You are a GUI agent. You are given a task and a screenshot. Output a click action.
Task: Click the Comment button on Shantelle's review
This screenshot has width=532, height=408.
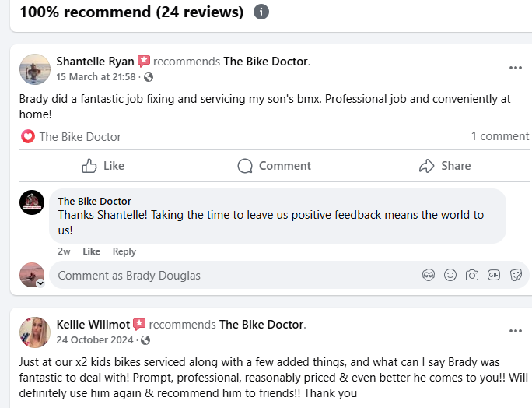point(274,166)
